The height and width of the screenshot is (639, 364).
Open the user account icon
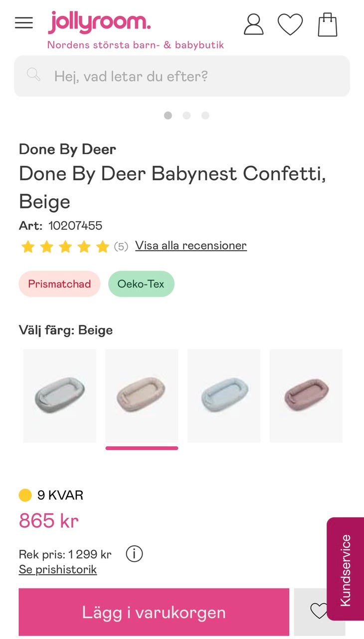pos(253,24)
